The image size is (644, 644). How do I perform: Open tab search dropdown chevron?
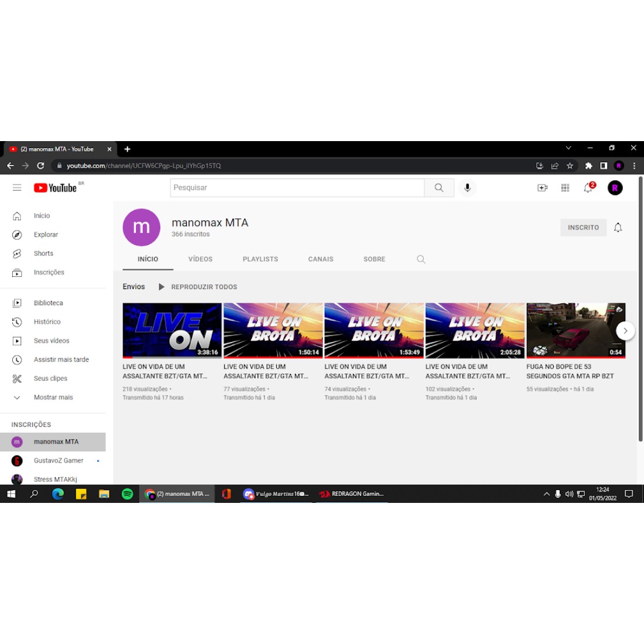568,148
